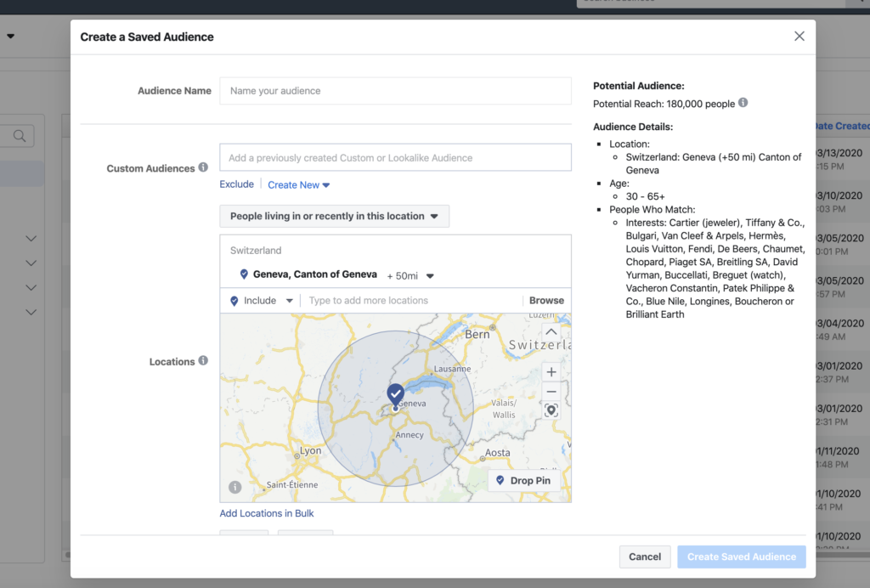870x588 pixels.
Task: Click the Exclude link
Action: click(236, 184)
